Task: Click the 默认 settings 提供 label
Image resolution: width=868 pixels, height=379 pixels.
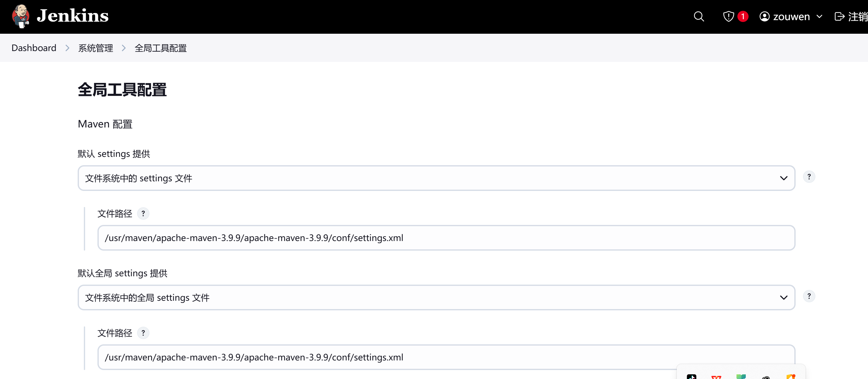Action: pos(114,154)
